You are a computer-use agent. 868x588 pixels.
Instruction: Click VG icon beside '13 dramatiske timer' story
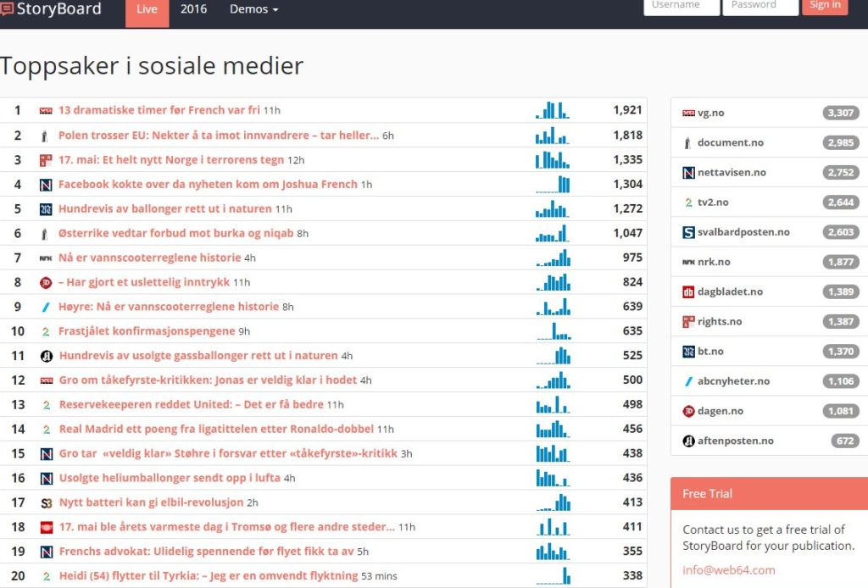coord(46,111)
